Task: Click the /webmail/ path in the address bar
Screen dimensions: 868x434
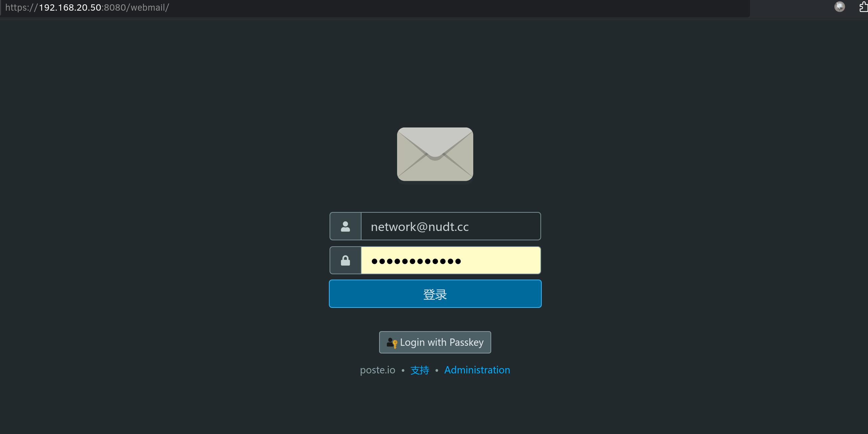Action: [x=148, y=7]
